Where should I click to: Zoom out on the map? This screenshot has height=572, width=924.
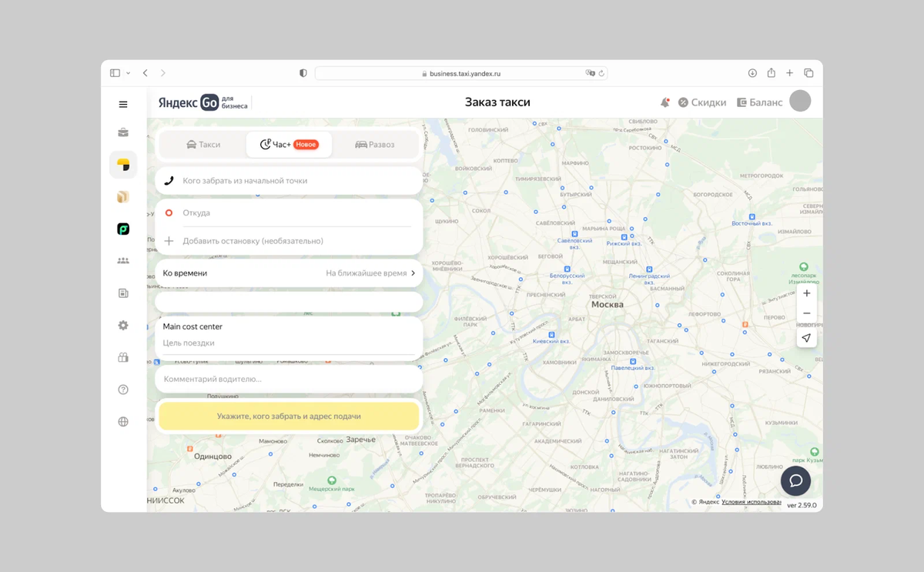[x=807, y=313]
